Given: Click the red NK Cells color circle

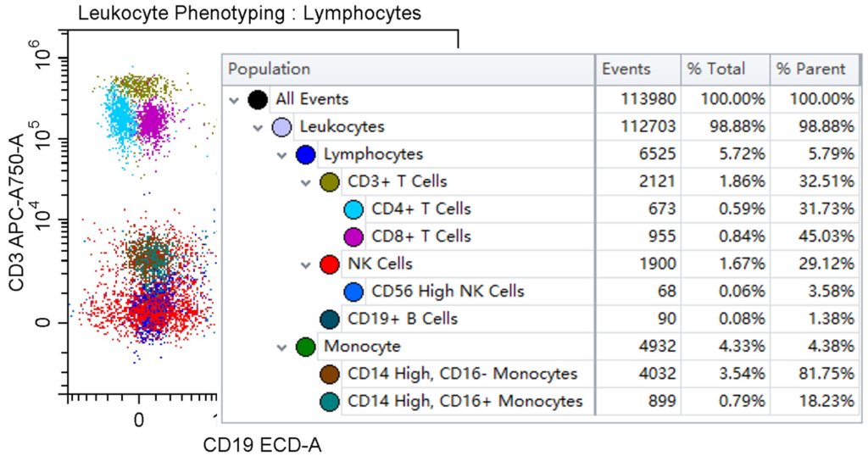Looking at the screenshot, I should coord(330,264).
